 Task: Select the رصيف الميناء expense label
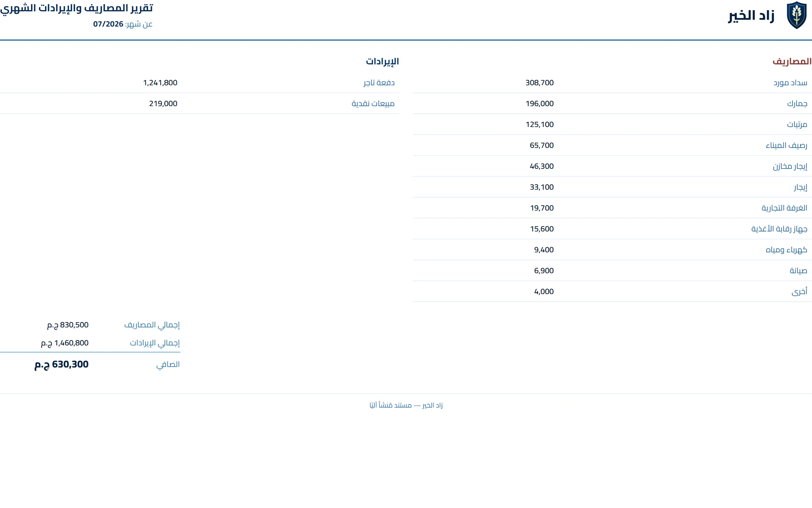click(786, 145)
